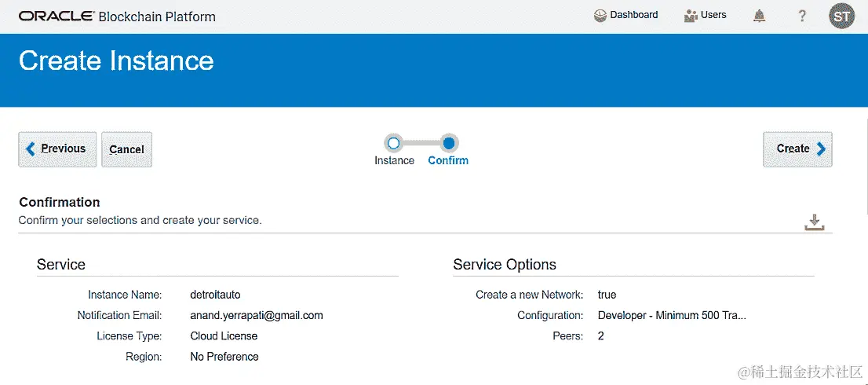Screen dimensions: 868x385
Task: Click the Cancel button
Action: (127, 149)
